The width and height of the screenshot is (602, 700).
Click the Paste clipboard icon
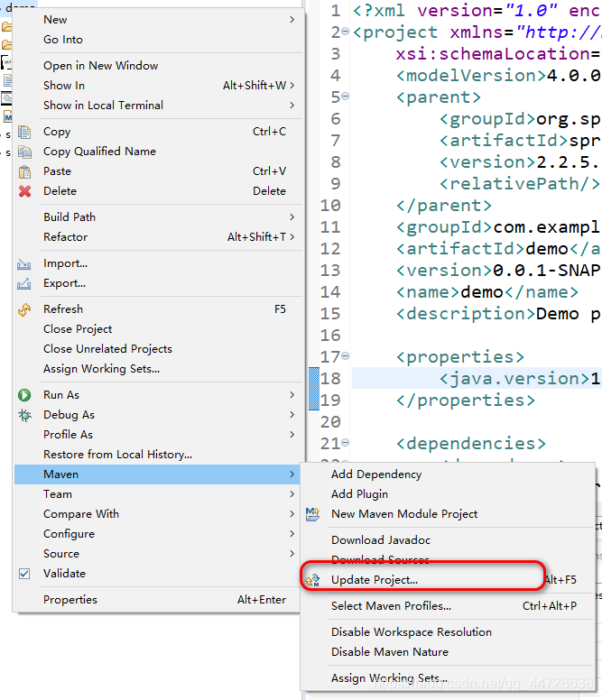[24, 171]
